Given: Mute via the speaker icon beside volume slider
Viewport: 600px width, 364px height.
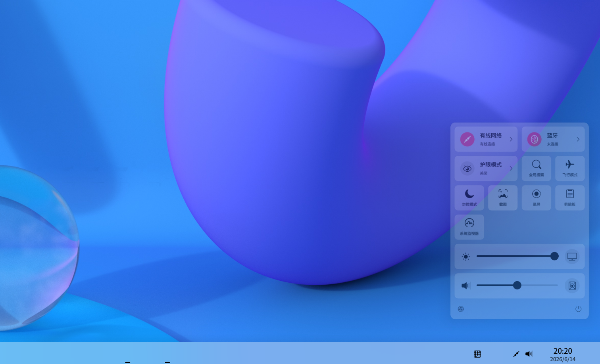Looking at the screenshot, I should [466, 285].
